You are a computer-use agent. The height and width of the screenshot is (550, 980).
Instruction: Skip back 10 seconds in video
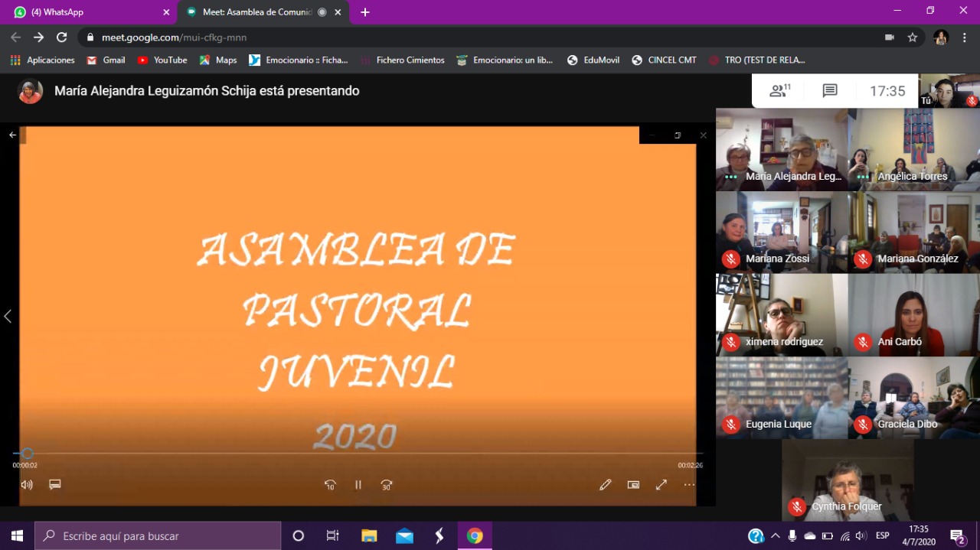pyautogui.click(x=330, y=485)
